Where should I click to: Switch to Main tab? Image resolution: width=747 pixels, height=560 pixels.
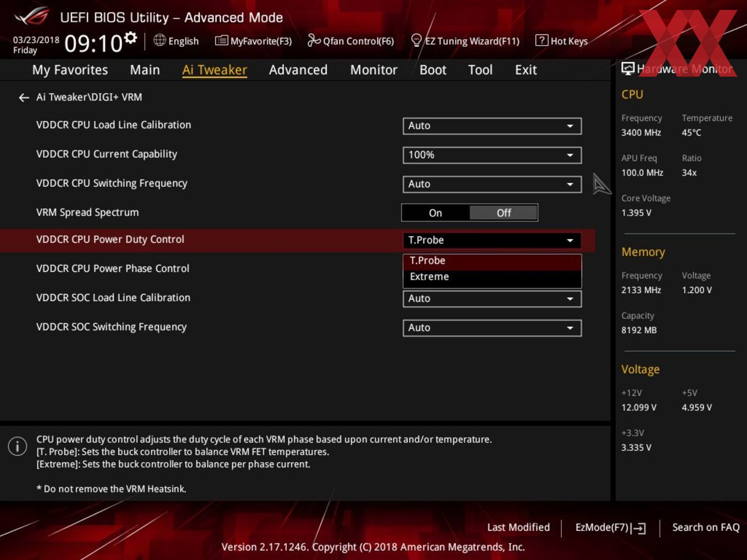point(145,70)
